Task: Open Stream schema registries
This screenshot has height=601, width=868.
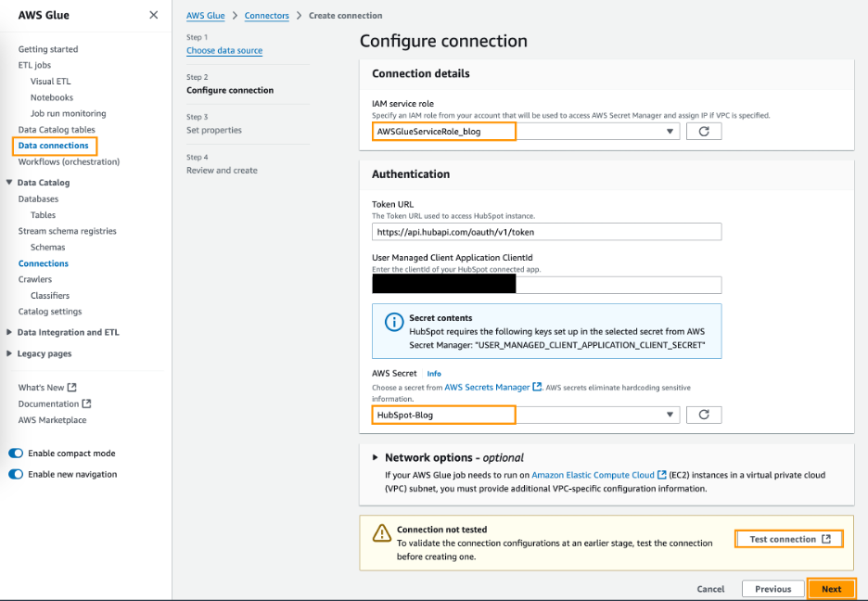Action: tap(67, 231)
